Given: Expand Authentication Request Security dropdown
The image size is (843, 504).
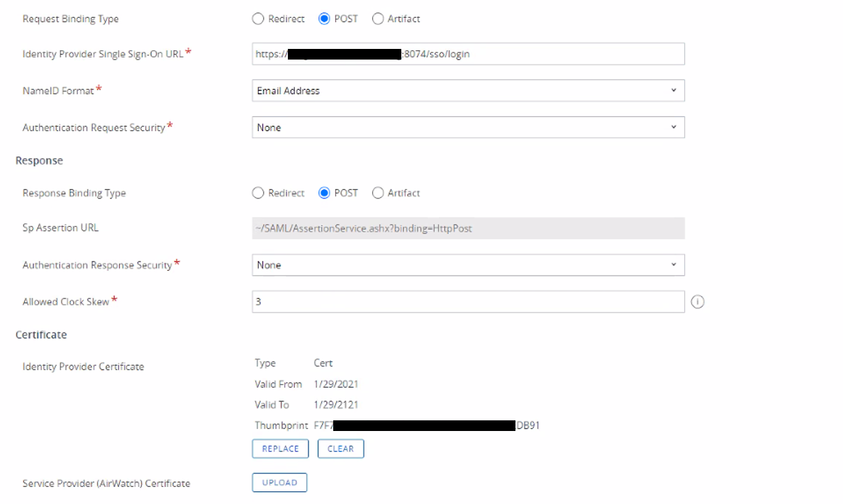Looking at the screenshot, I should coord(468,128).
